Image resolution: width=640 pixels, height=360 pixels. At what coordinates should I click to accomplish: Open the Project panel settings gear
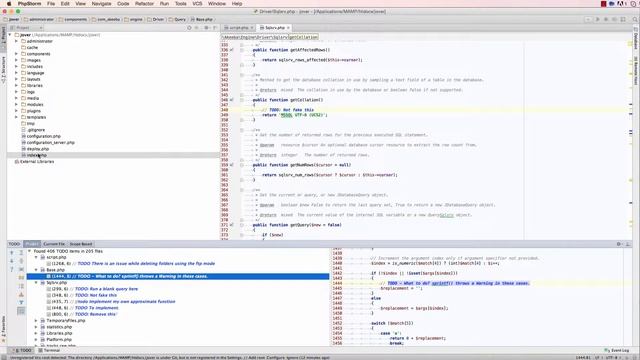(206, 28)
